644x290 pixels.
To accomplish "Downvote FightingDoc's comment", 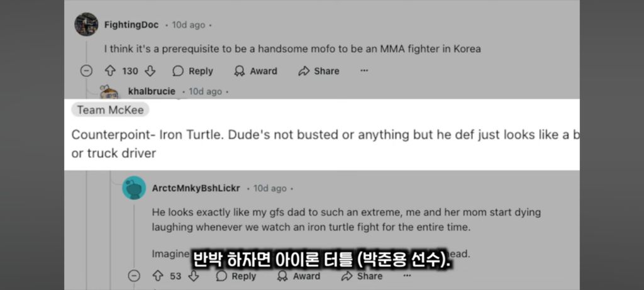I will [x=150, y=71].
